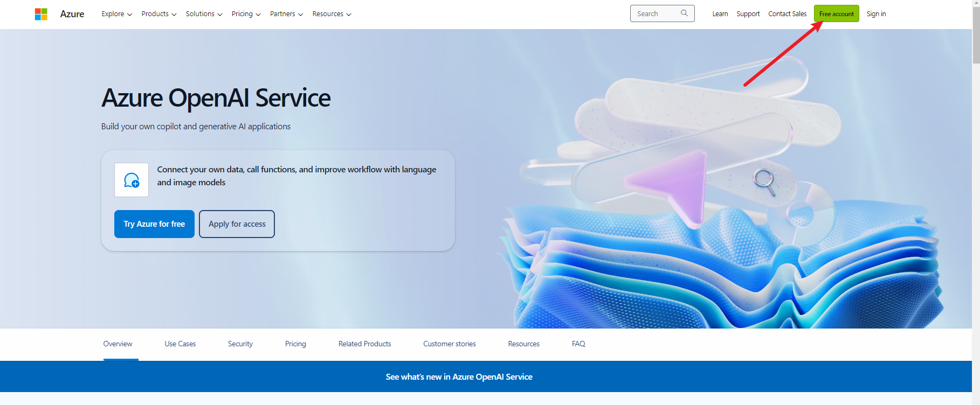The image size is (980, 405).
Task: Click the Microsoft logo icon
Action: coord(41,14)
